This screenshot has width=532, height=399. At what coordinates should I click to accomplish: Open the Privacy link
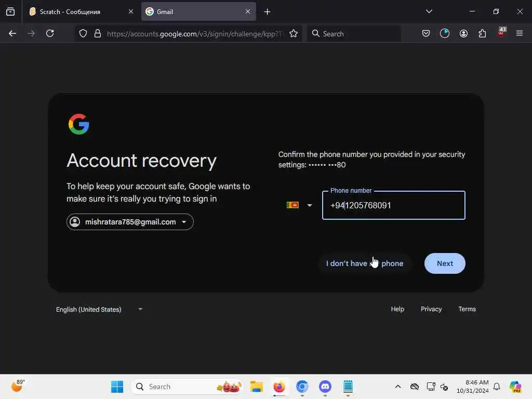[x=431, y=309]
